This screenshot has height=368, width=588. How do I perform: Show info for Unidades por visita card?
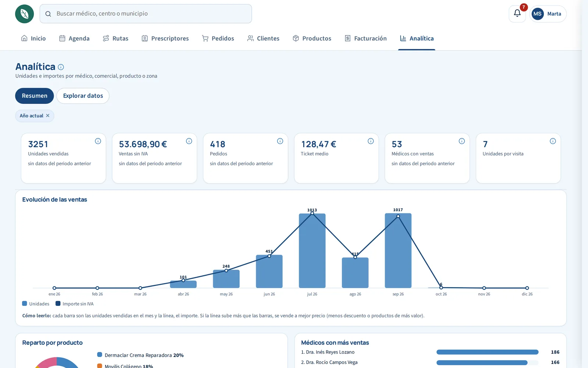click(553, 141)
